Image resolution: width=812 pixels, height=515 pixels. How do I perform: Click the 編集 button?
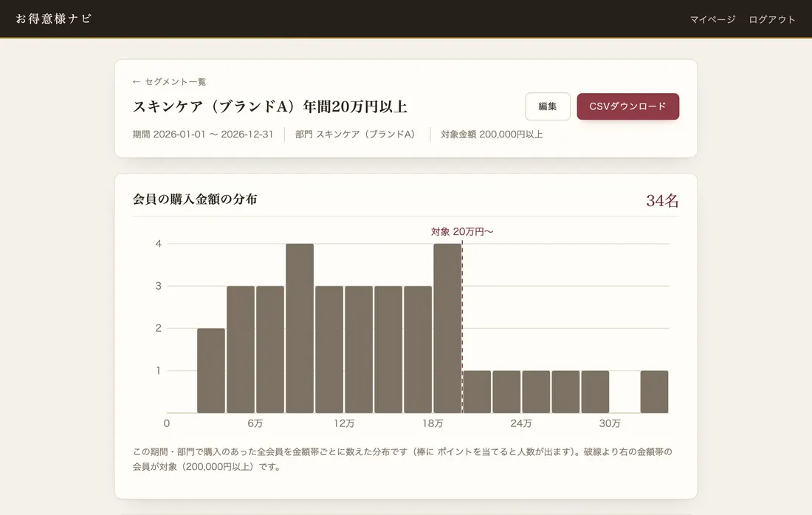pyautogui.click(x=548, y=106)
